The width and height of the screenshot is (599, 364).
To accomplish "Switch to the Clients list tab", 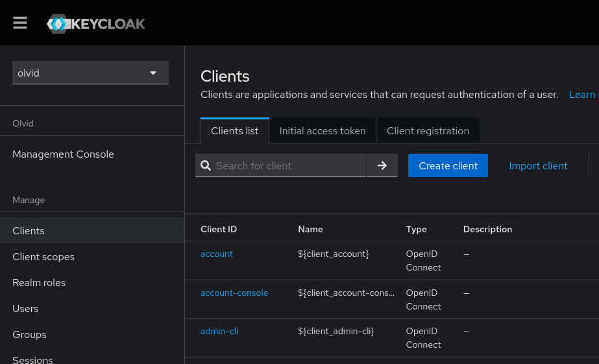I will click(x=234, y=130).
